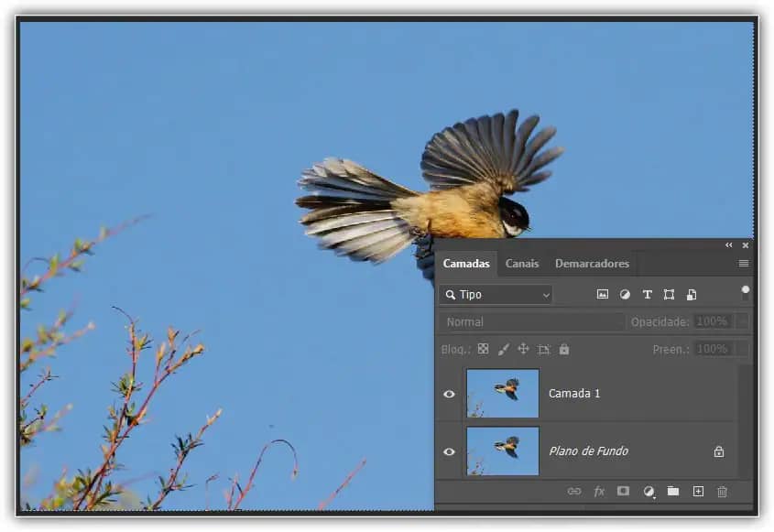Delete layer using trash icon

(x=722, y=492)
